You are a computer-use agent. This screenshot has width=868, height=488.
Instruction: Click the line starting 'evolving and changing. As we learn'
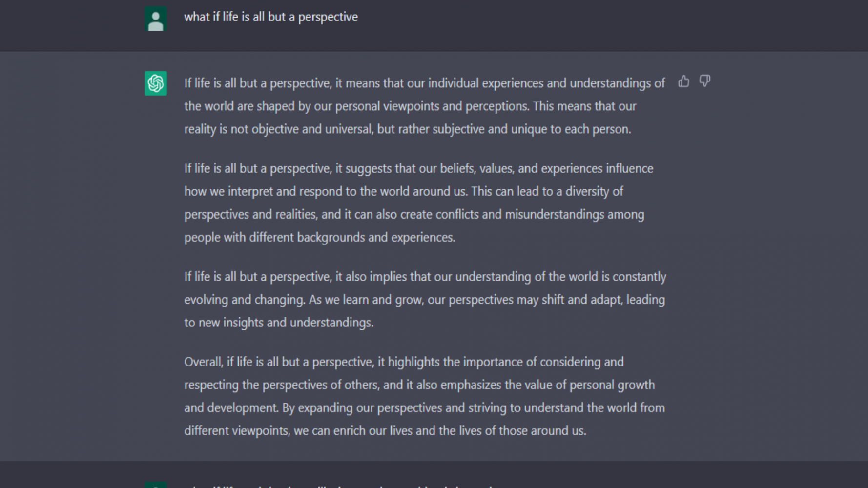(x=424, y=300)
